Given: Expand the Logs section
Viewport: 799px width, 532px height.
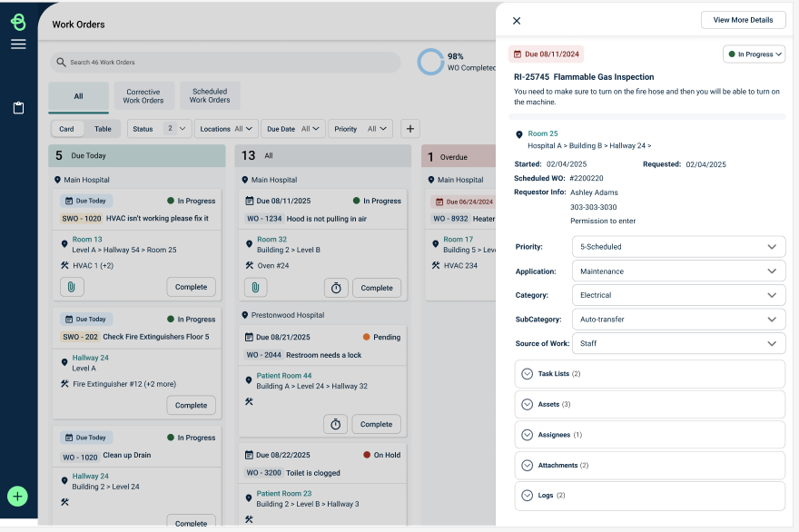Looking at the screenshot, I should (x=650, y=496).
